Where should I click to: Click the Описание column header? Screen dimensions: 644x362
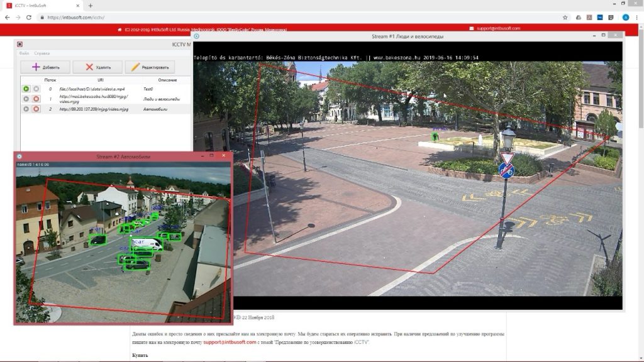point(167,80)
